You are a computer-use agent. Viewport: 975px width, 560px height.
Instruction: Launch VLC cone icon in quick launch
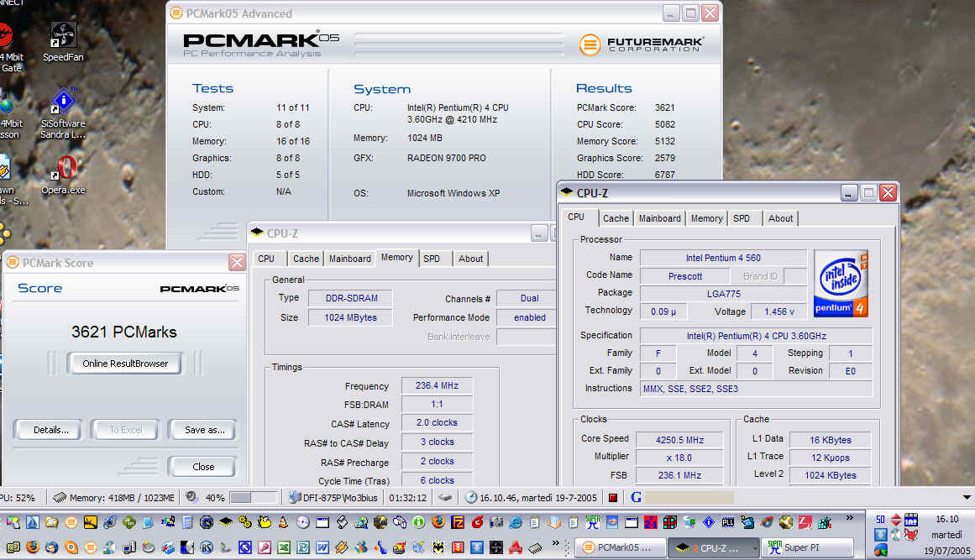(x=283, y=522)
